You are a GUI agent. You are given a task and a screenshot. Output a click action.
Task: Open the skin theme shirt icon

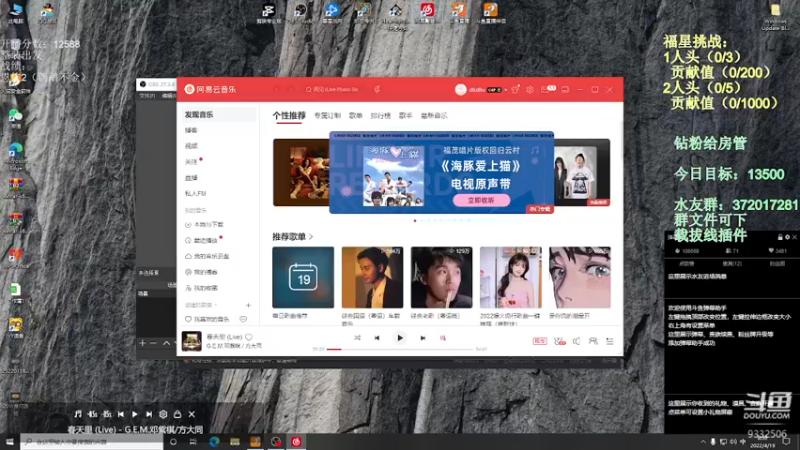point(515,89)
